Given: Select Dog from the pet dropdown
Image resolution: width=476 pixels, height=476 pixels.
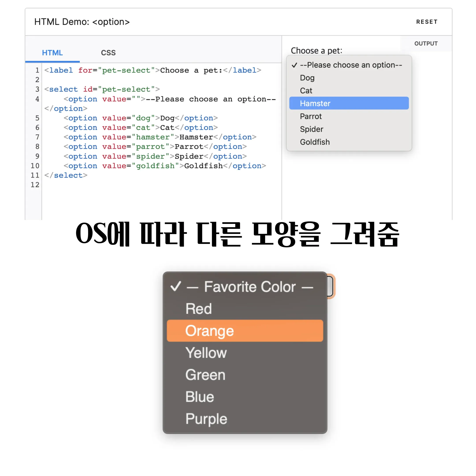Looking at the screenshot, I should [x=307, y=78].
